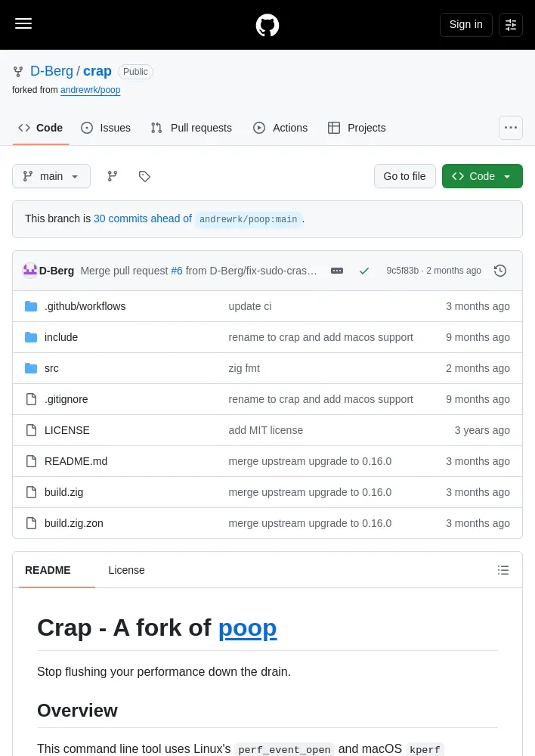Open the Pull requests tab
535x756 pixels.
tap(191, 128)
